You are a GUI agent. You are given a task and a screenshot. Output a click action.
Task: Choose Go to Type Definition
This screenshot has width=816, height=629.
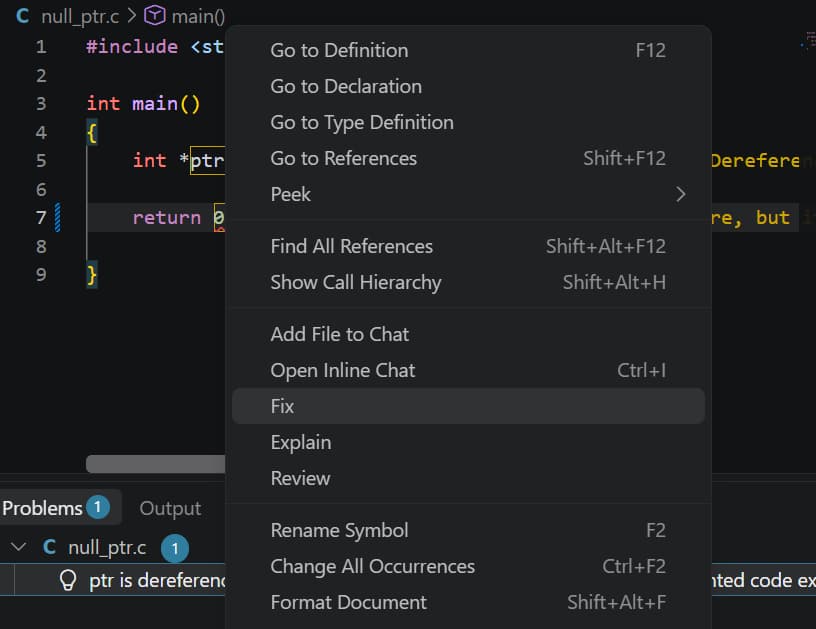468,122
